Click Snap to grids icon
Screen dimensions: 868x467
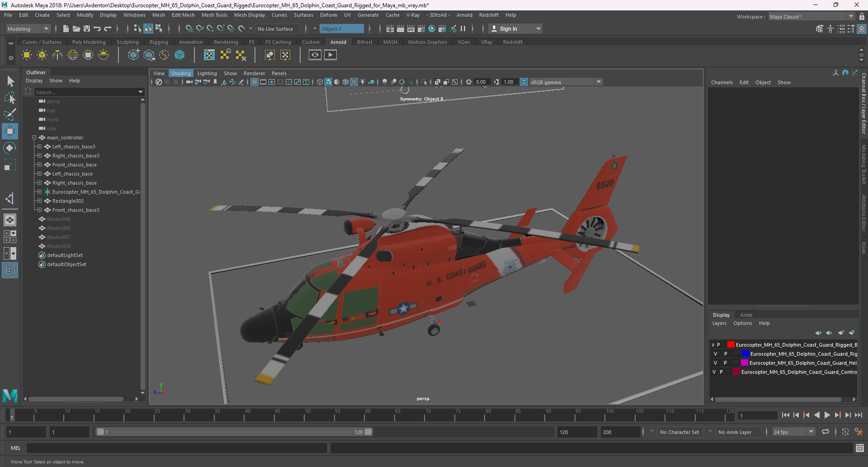coord(189,29)
